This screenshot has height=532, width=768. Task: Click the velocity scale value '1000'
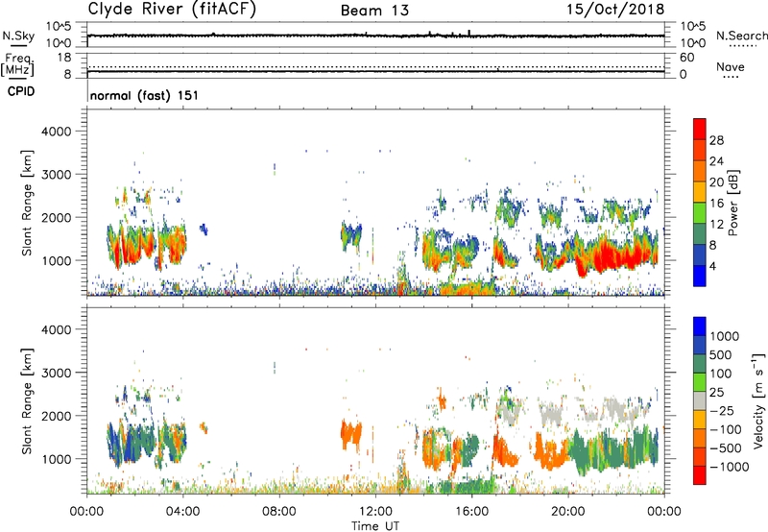(x=724, y=336)
